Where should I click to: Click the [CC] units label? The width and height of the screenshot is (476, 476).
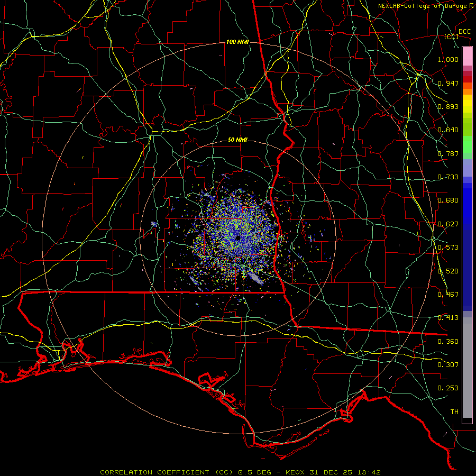point(452,36)
